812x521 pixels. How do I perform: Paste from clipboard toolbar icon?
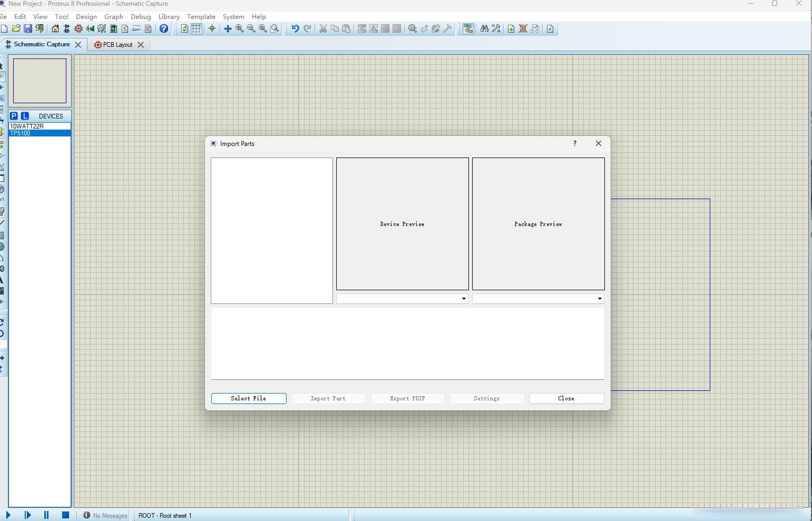pyautogui.click(x=346, y=29)
